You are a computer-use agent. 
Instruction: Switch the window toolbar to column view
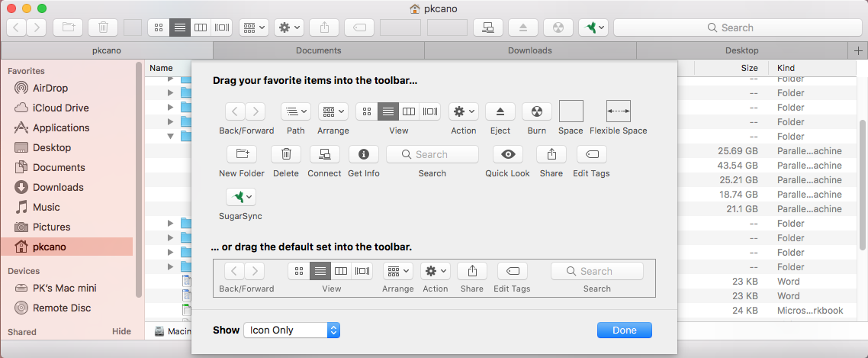coord(201,27)
